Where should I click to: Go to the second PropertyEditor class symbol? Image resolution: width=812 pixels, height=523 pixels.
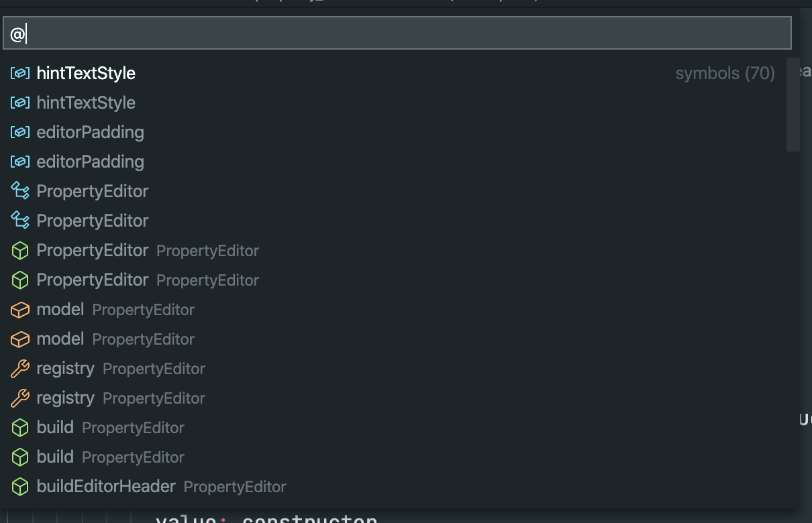(395, 221)
